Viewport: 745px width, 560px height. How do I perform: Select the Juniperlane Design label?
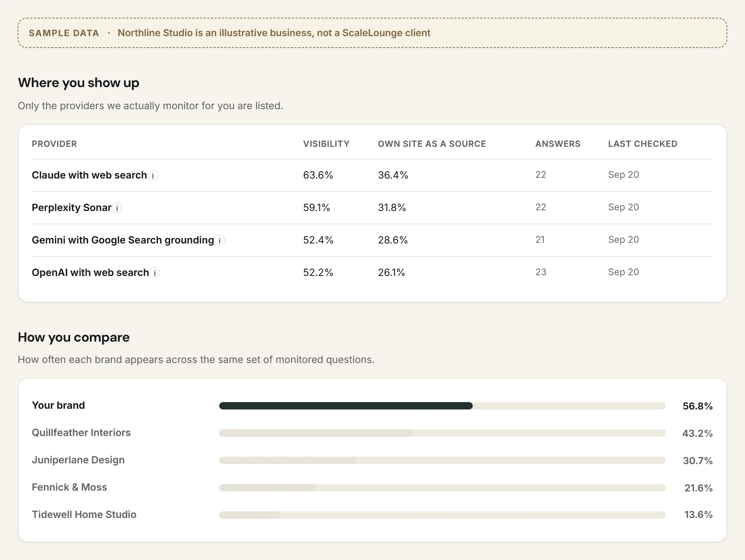point(78,460)
